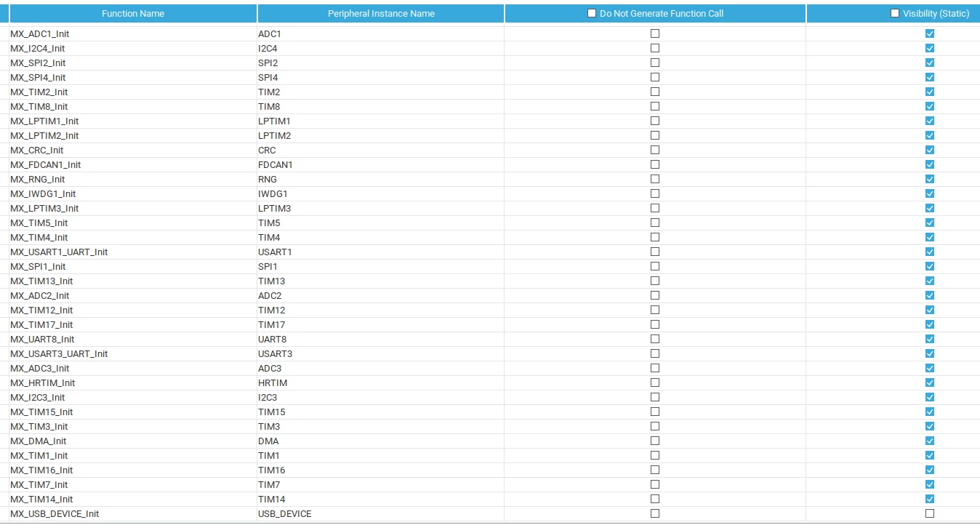Check Do Not Generate for MX_DMA_Init

[655, 441]
